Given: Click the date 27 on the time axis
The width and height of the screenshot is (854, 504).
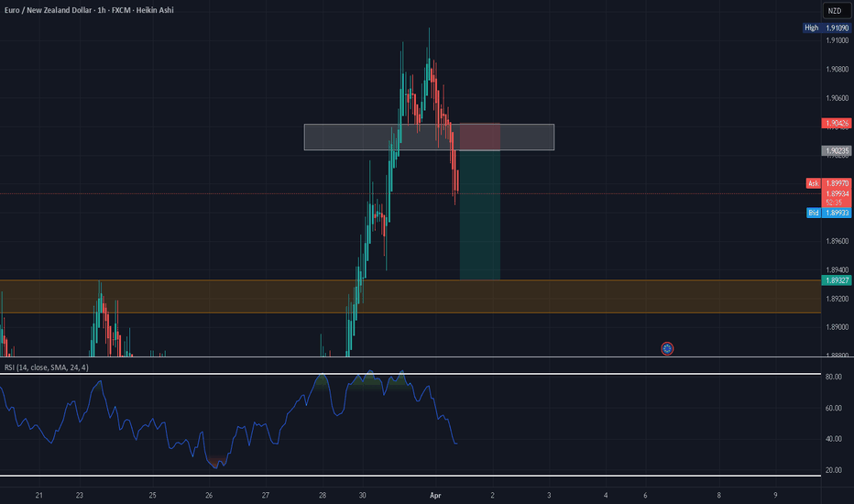Looking at the screenshot, I should coord(265,495).
